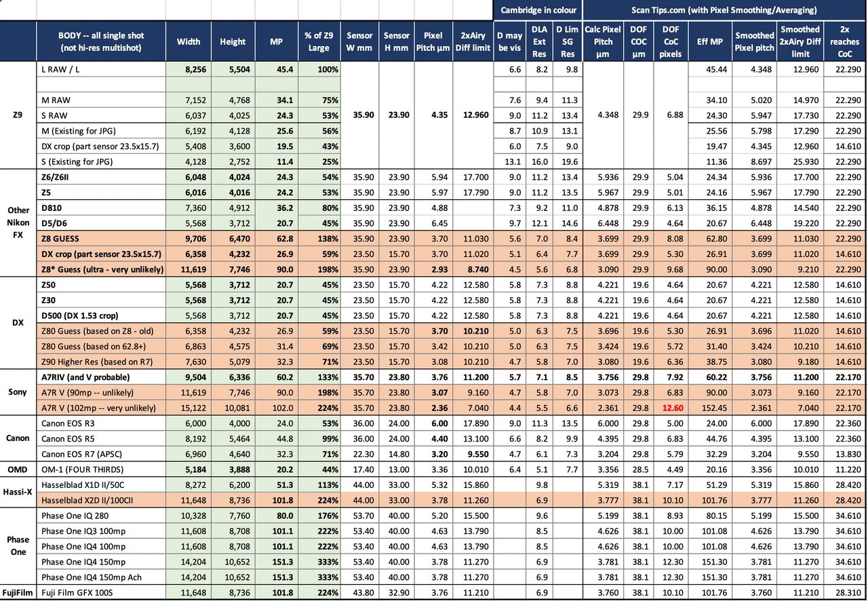Click the 'Width' column header
The width and height of the screenshot is (868, 601).
(189, 41)
